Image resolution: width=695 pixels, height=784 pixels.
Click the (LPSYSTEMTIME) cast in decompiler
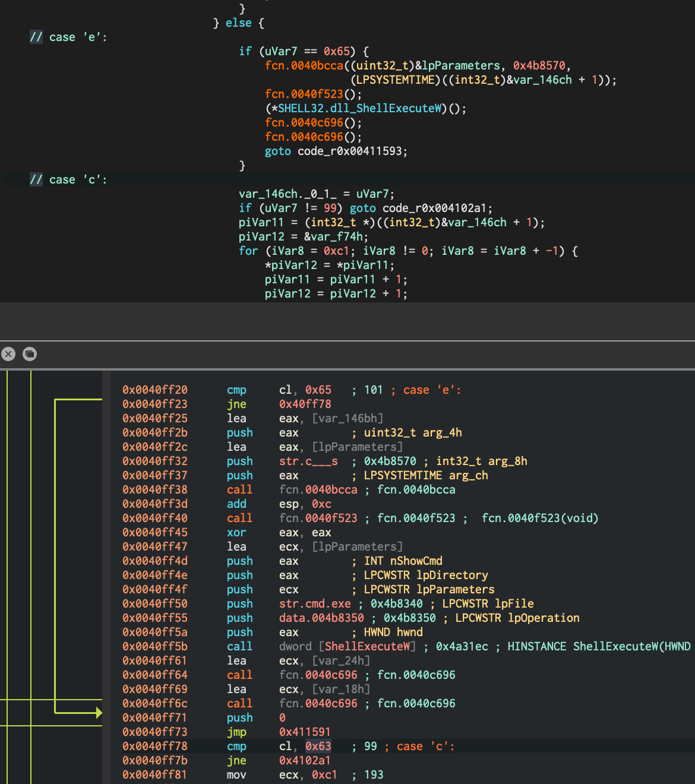point(396,80)
